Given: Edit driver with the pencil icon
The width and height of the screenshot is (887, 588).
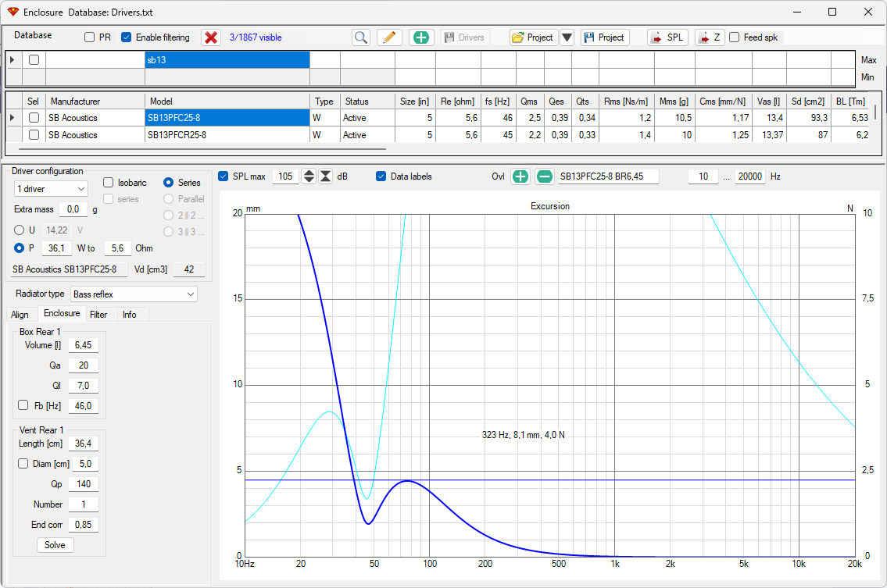Looking at the screenshot, I should point(389,37).
